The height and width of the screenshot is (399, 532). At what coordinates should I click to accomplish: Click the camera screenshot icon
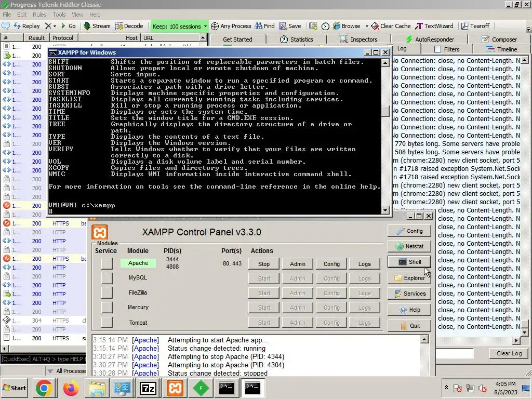pos(313,26)
